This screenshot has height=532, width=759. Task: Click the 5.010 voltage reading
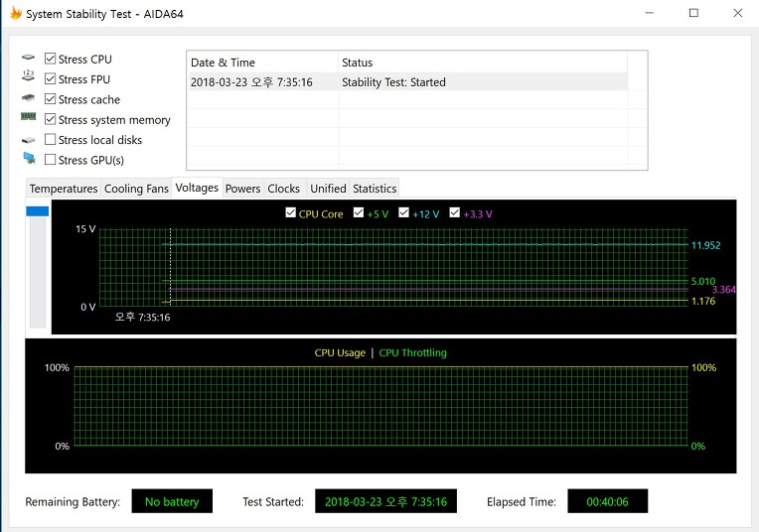point(703,281)
